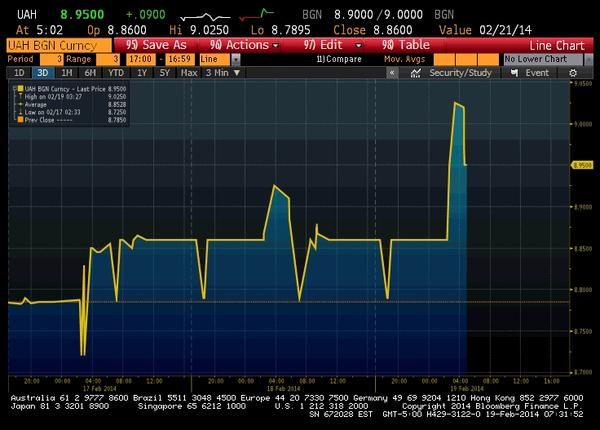
Task: Click the High on 02/19 03:27 legend row
Action: [73, 96]
